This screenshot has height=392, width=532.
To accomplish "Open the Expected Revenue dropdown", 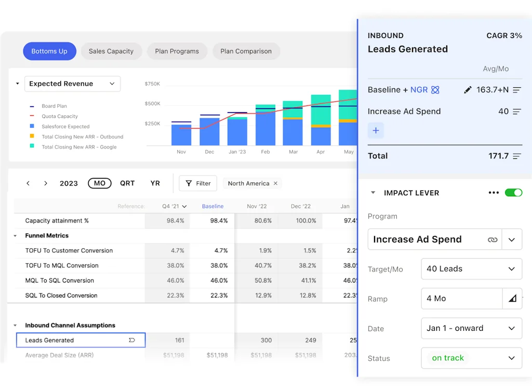I will point(72,84).
